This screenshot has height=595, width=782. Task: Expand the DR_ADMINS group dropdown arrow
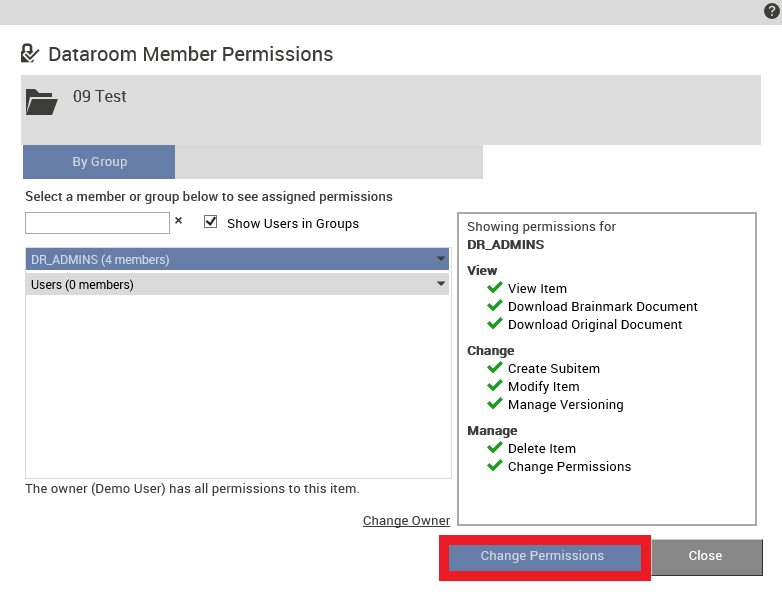[x=440, y=259]
